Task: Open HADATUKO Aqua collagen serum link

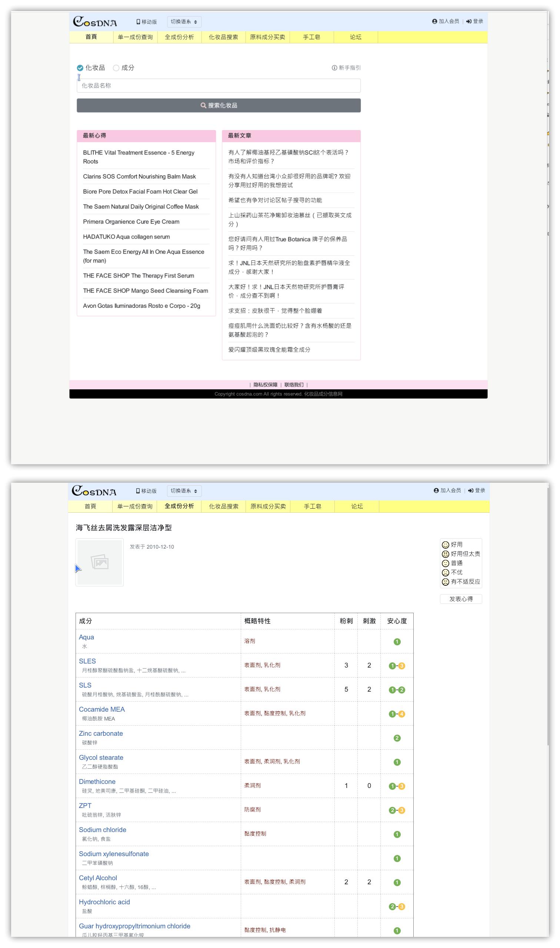Action: pos(126,237)
